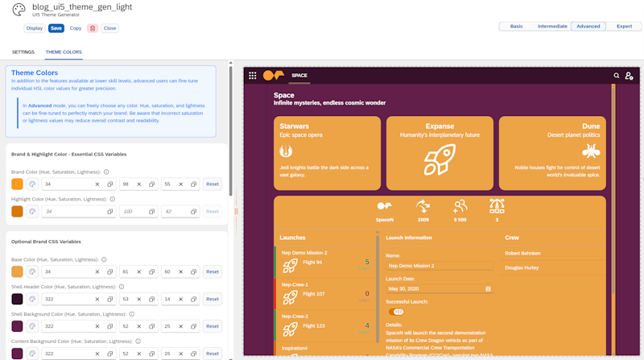Select Intermediate skill level
The height and width of the screenshot is (360, 644).
pyautogui.click(x=552, y=27)
